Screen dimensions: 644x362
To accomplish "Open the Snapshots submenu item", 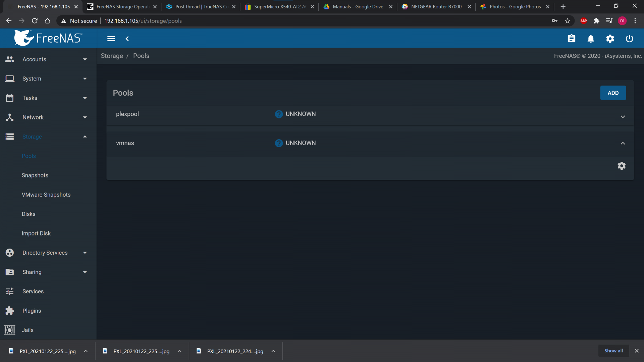I will click(35, 175).
